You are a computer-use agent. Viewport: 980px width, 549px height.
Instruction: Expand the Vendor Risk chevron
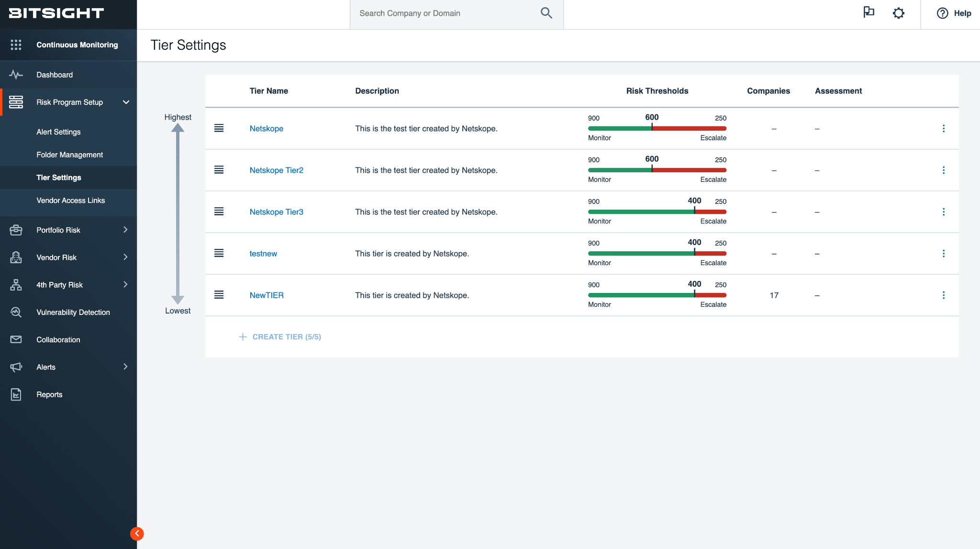[x=125, y=257]
